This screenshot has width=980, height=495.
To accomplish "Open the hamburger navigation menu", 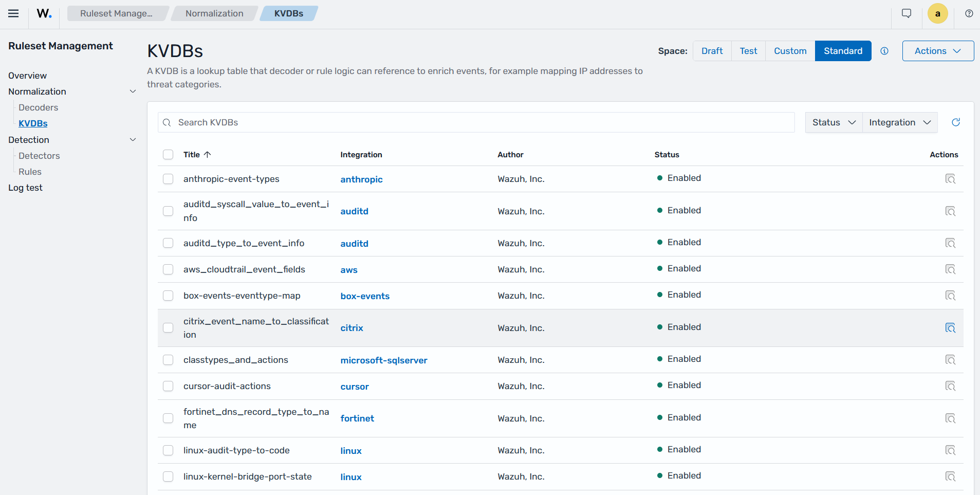I will tap(13, 13).
